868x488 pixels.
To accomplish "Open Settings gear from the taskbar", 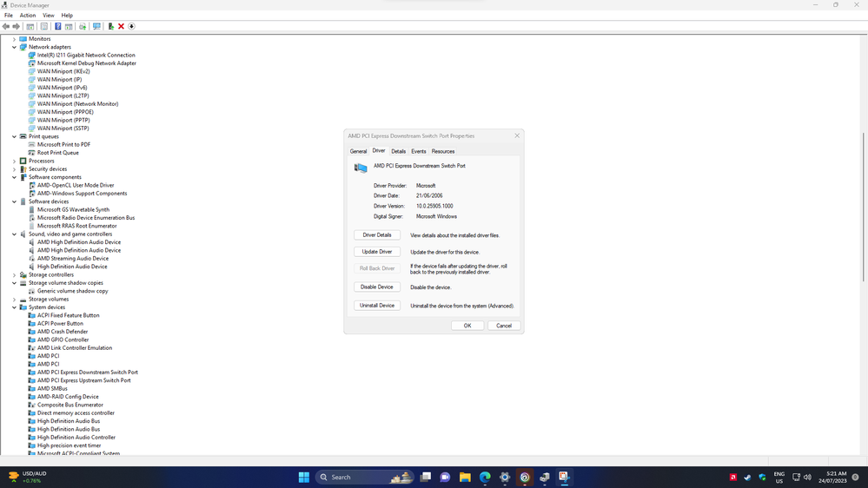I will 505,477.
